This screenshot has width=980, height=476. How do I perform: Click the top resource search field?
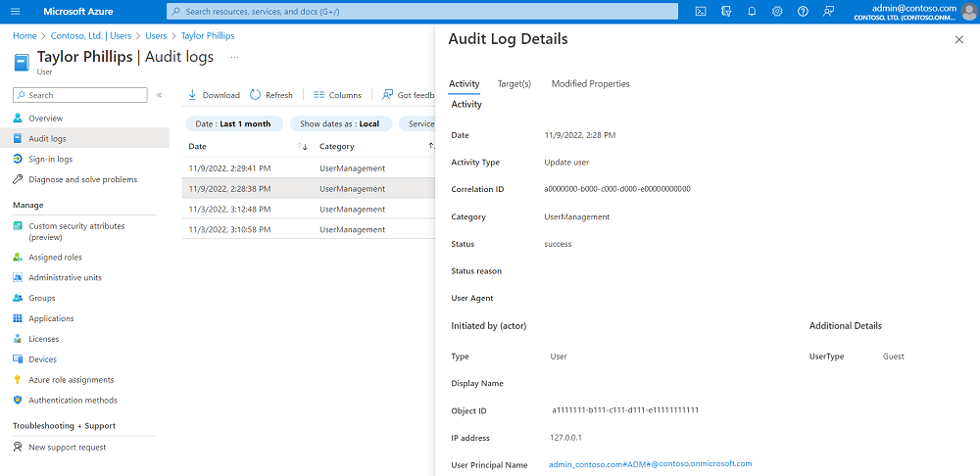[421, 11]
